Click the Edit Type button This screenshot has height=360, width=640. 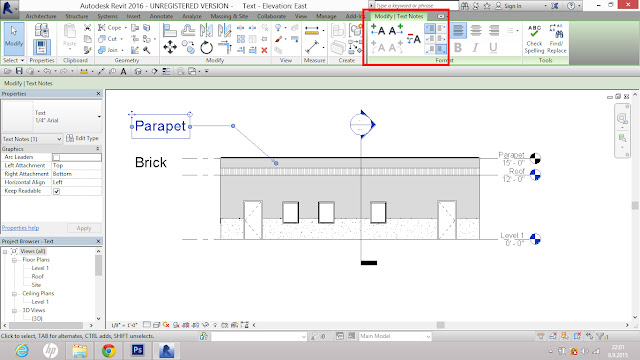(83, 138)
